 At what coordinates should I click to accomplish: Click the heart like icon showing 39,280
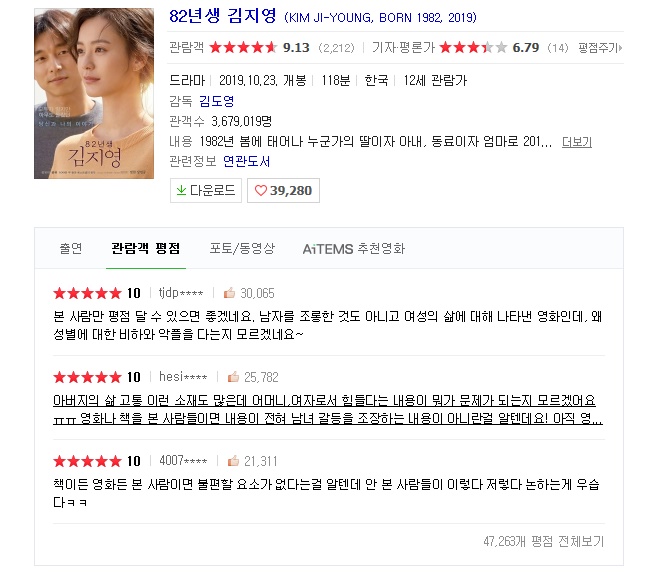[261, 190]
